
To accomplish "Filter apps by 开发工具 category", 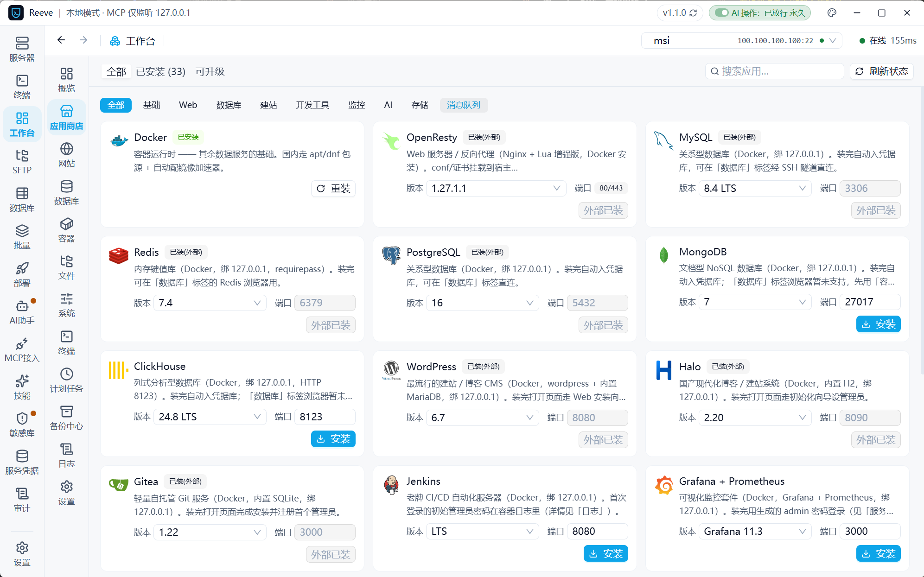I will click(x=312, y=105).
